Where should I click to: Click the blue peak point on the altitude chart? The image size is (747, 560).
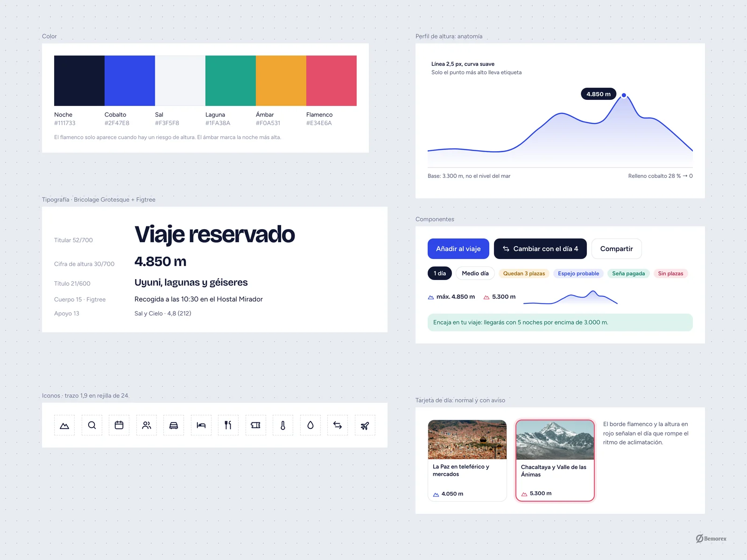tap(624, 95)
